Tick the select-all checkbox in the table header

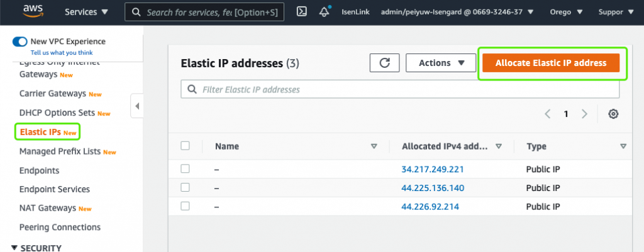tap(186, 146)
